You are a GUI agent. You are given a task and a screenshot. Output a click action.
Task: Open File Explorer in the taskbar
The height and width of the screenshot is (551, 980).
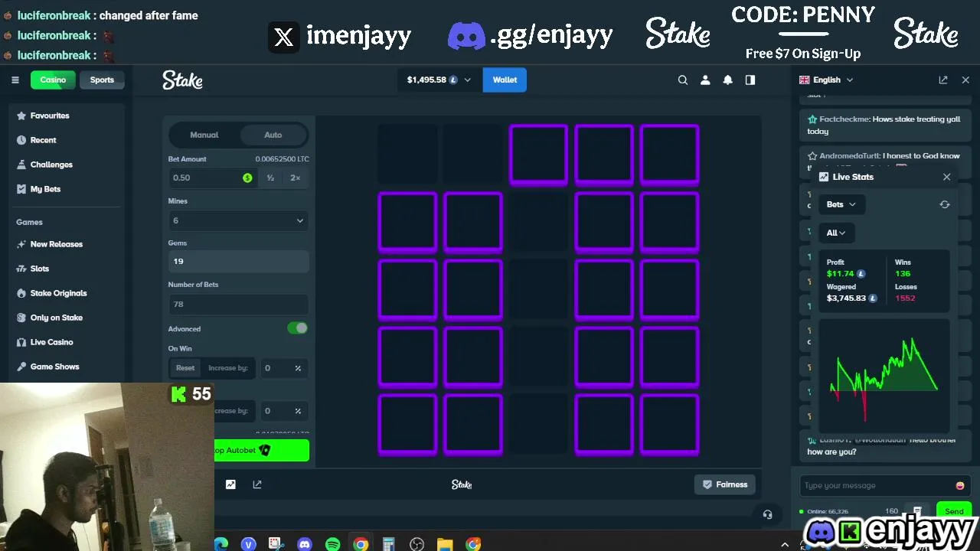[445, 544]
